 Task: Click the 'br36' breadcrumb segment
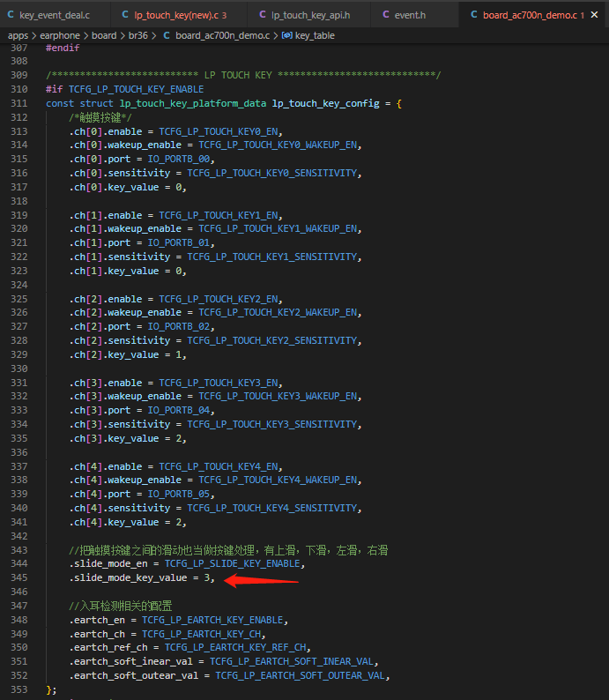coord(137,36)
